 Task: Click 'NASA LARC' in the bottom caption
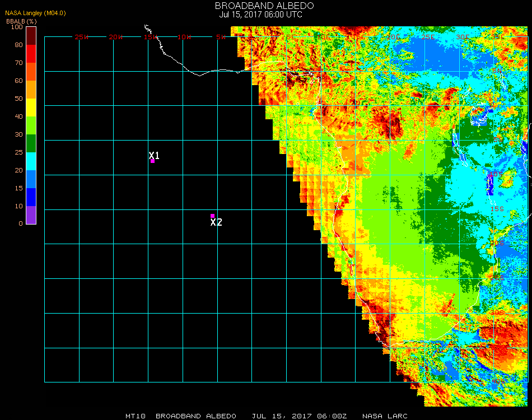[x=385, y=416]
